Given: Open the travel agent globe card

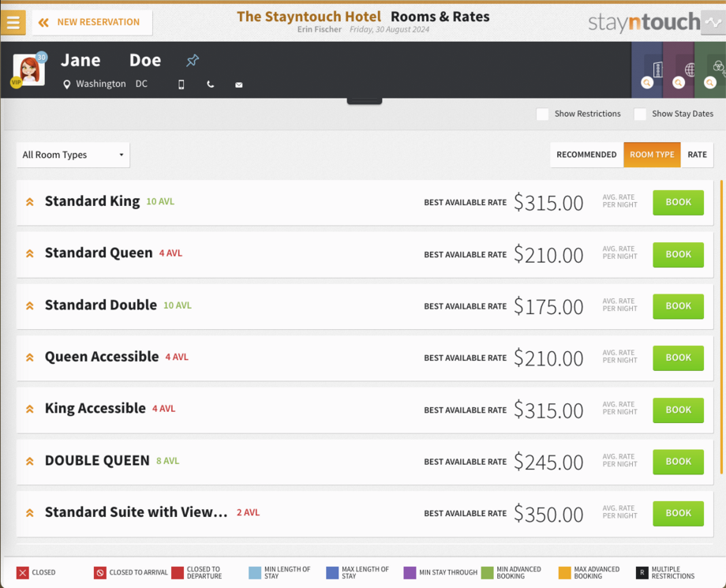Looking at the screenshot, I should tap(679, 70).
